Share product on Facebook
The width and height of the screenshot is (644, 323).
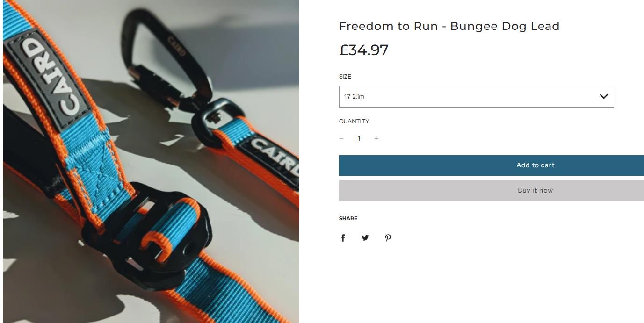(x=343, y=238)
